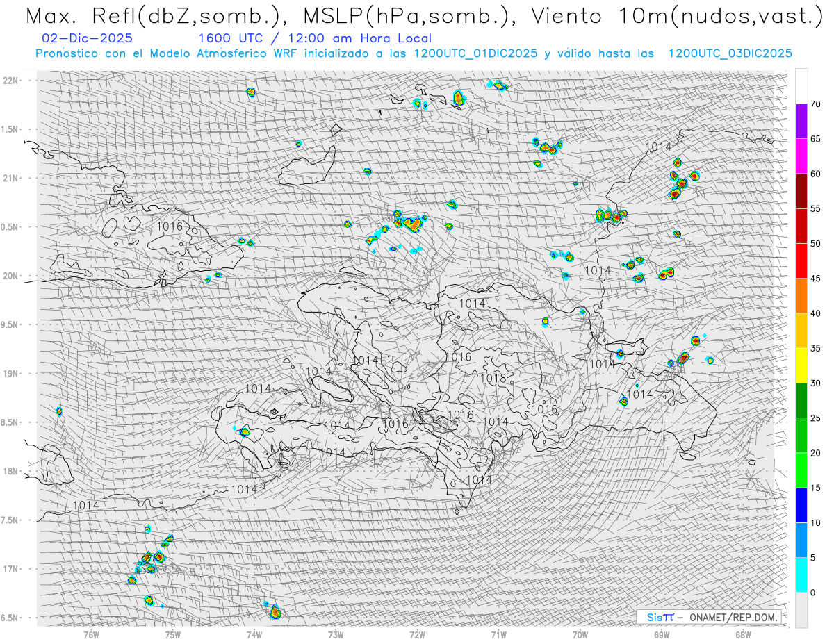Click the '76W' longitude axis label
The height and width of the screenshot is (644, 834).
click(91, 634)
